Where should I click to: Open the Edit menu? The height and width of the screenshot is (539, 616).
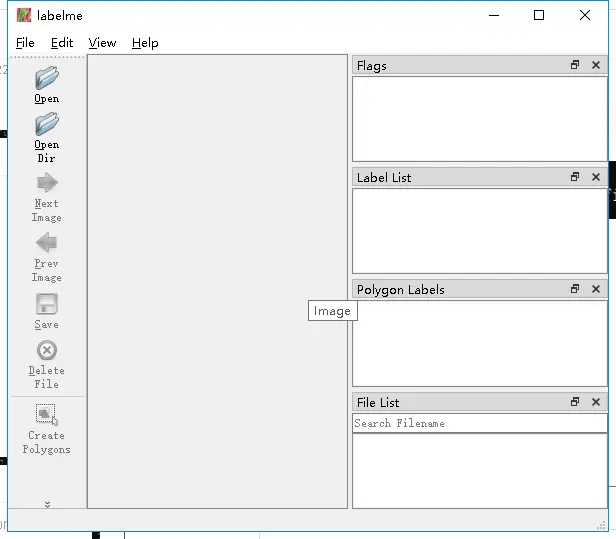tap(62, 43)
